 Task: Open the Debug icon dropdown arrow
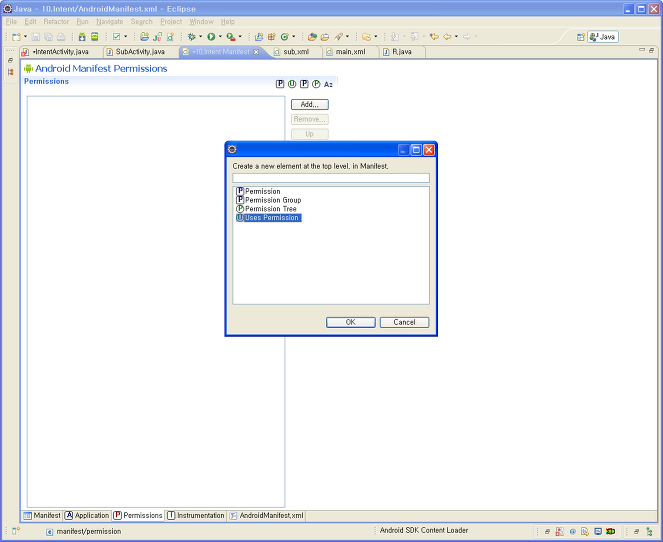pyautogui.click(x=200, y=37)
